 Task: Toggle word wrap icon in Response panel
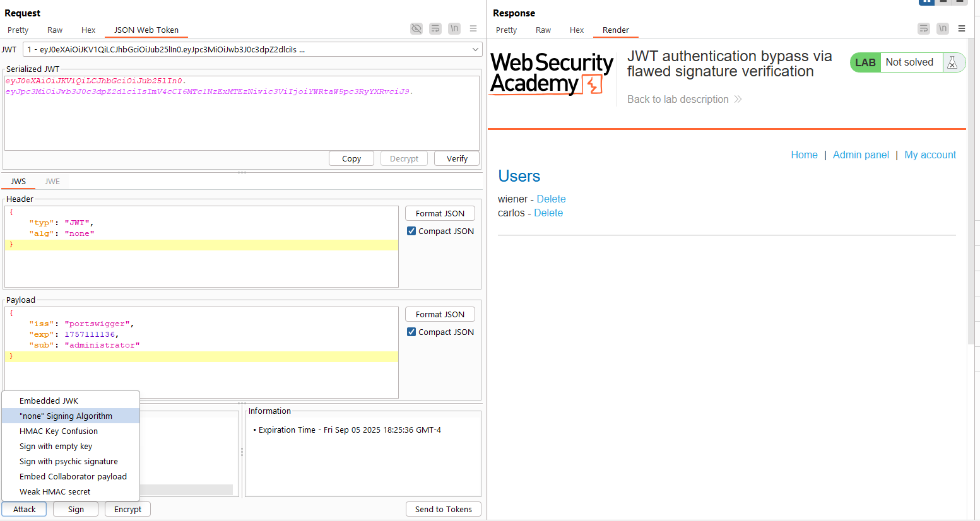pyautogui.click(x=924, y=28)
